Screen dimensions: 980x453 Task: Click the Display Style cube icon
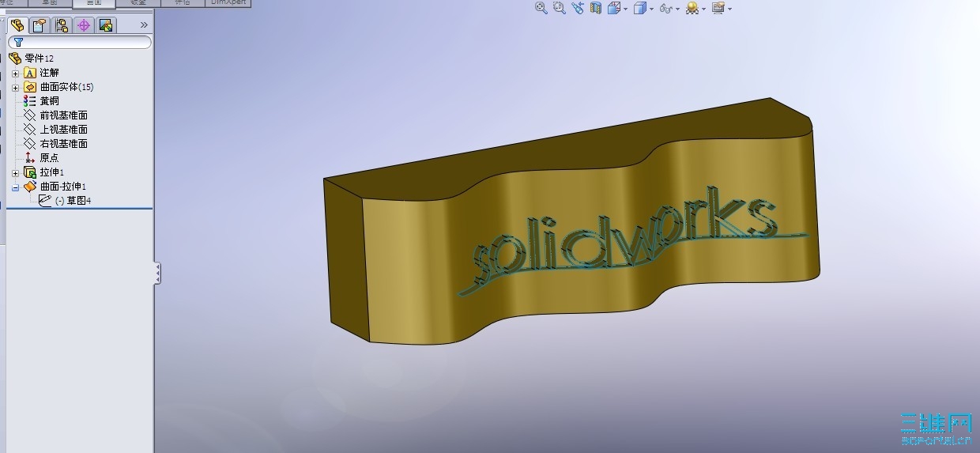click(640, 8)
